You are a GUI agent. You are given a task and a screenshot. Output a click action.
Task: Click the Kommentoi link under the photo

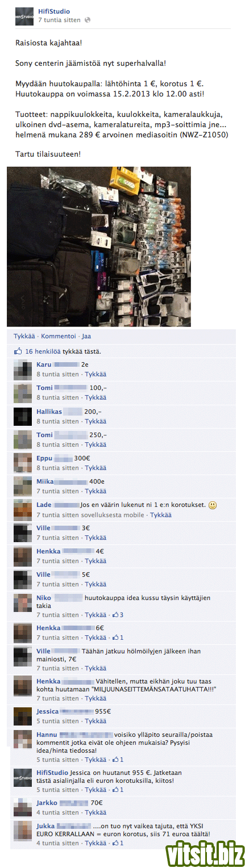pyautogui.click(x=58, y=336)
